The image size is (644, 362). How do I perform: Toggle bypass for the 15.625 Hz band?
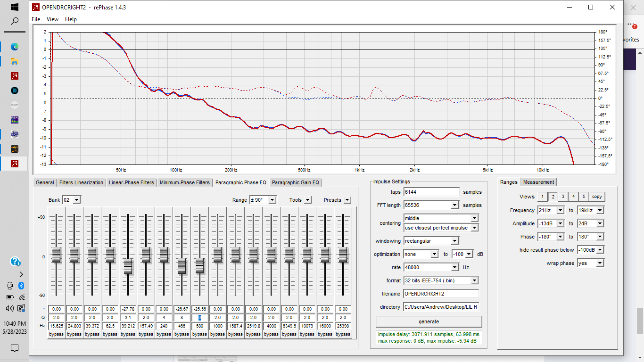pyautogui.click(x=56, y=334)
